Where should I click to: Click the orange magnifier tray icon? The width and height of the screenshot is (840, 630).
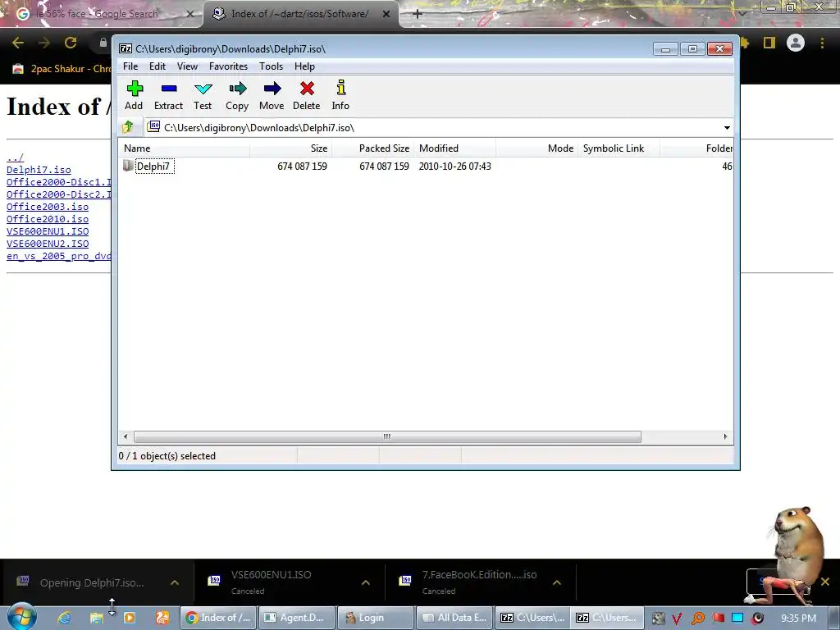tap(697, 619)
